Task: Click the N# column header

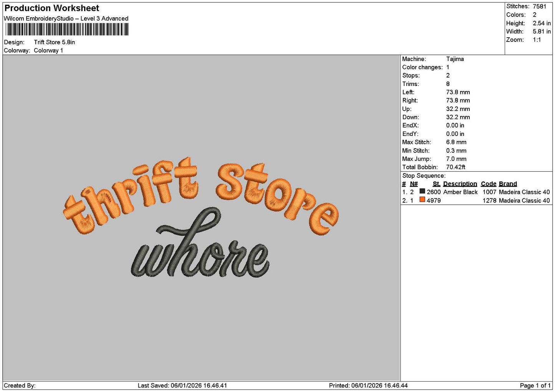Action: click(x=414, y=184)
